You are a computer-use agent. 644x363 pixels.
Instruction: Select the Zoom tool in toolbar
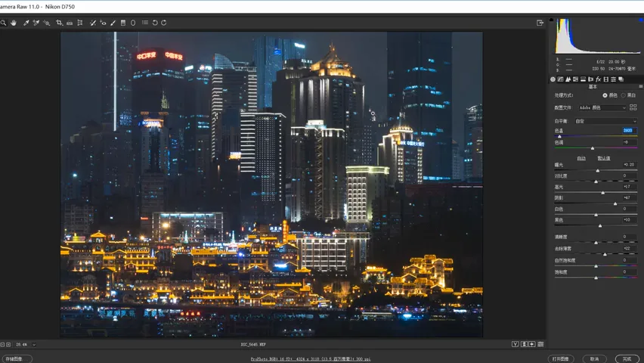(3, 23)
